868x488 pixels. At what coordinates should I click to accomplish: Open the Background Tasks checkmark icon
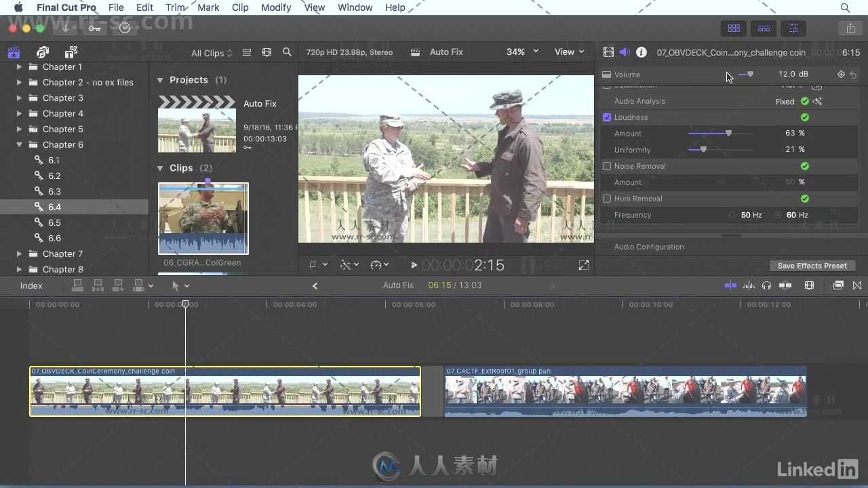click(125, 28)
